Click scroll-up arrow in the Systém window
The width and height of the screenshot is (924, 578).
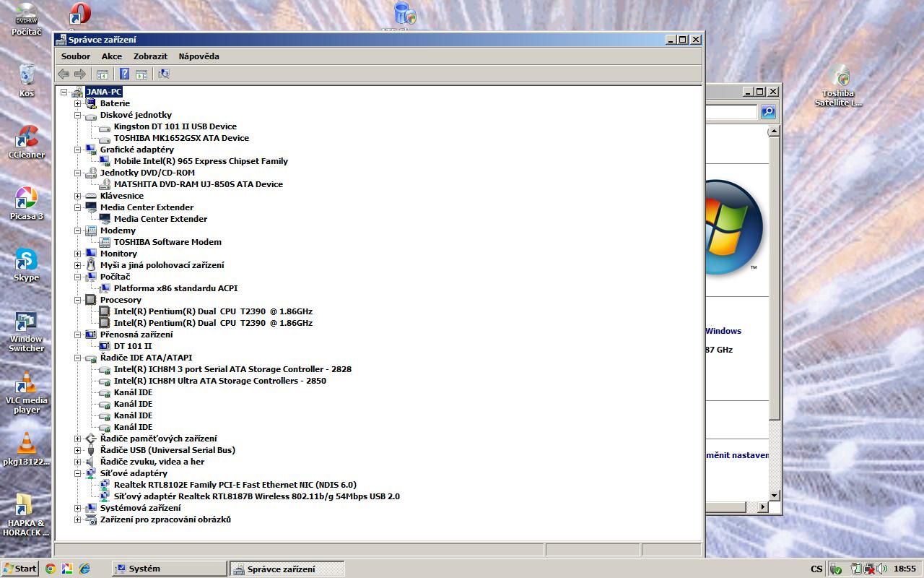point(774,131)
